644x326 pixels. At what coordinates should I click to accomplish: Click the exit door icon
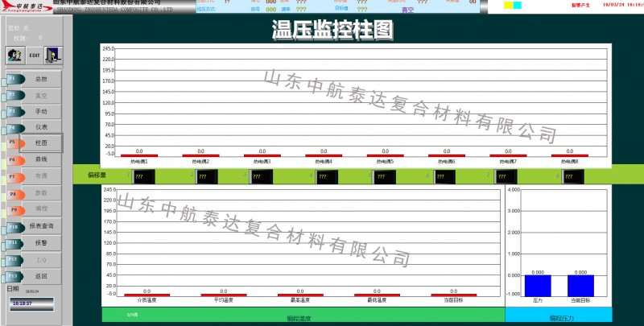[53, 55]
